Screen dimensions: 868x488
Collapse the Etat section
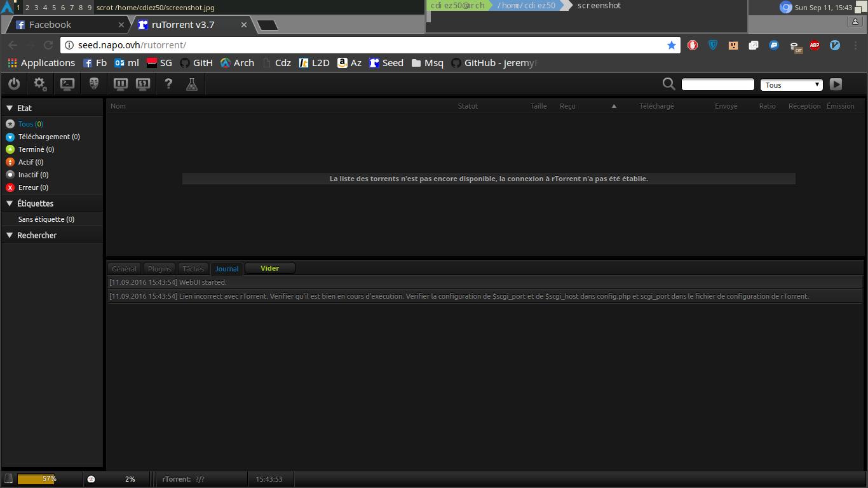coord(10,108)
